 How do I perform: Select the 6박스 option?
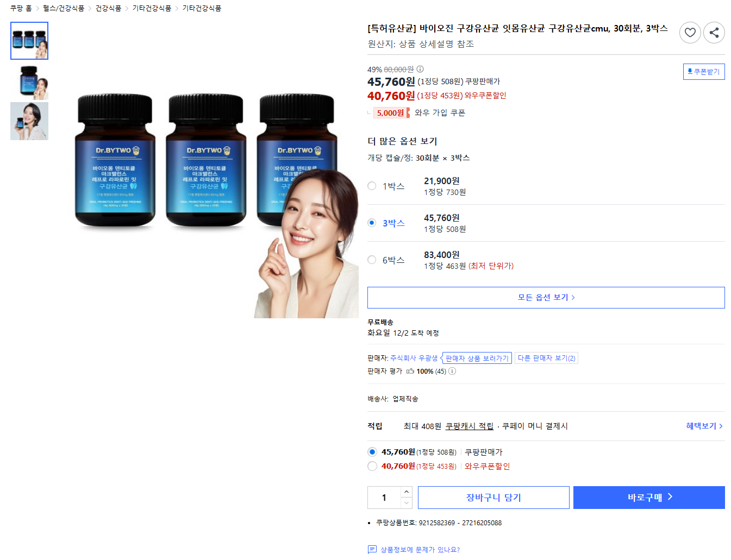pyautogui.click(x=372, y=260)
